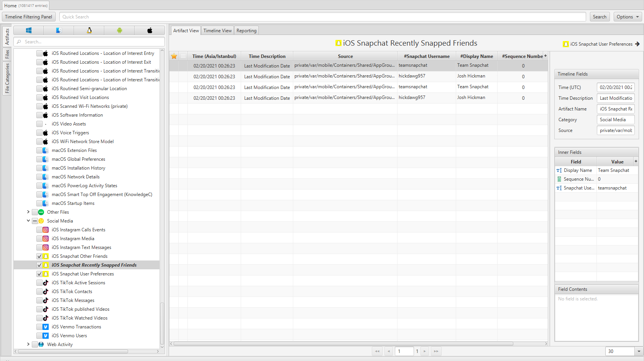Viewport: 644px width, 361px height.
Task: Select the Linux penguin platform filter icon
Action: pyautogui.click(x=89, y=30)
